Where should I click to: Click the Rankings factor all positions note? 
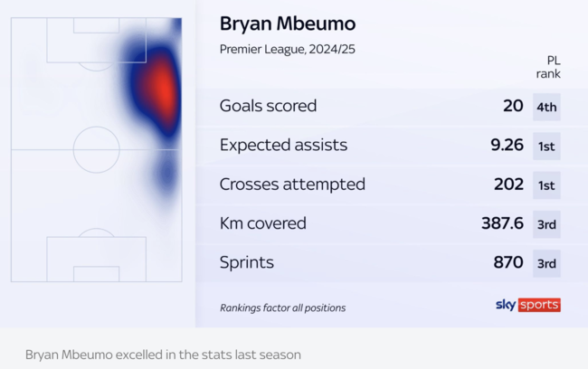click(x=283, y=307)
